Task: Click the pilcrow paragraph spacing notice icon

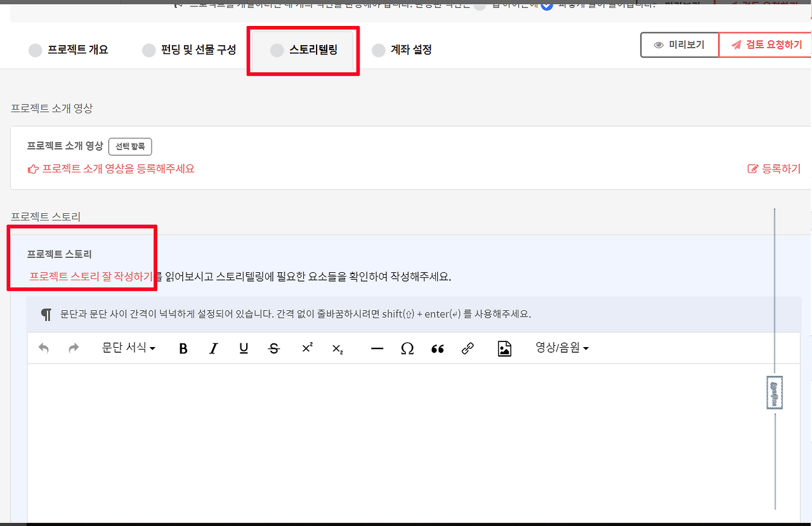Action: click(x=46, y=314)
